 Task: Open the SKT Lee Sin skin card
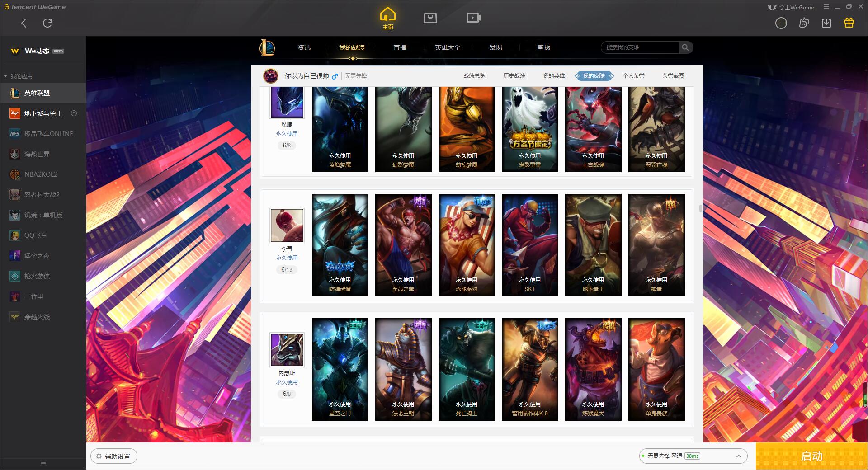pos(530,245)
